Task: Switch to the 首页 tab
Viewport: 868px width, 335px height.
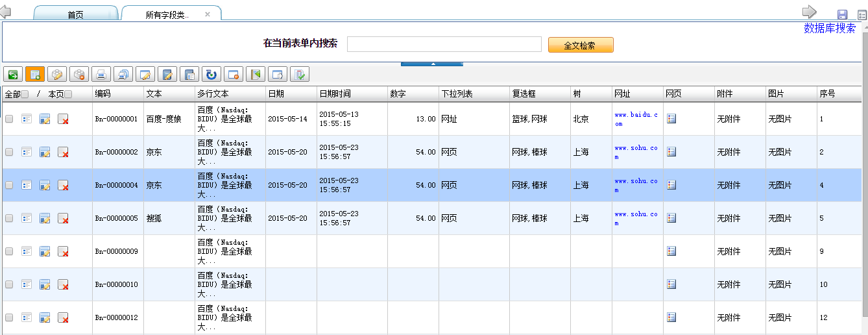Action: click(75, 14)
